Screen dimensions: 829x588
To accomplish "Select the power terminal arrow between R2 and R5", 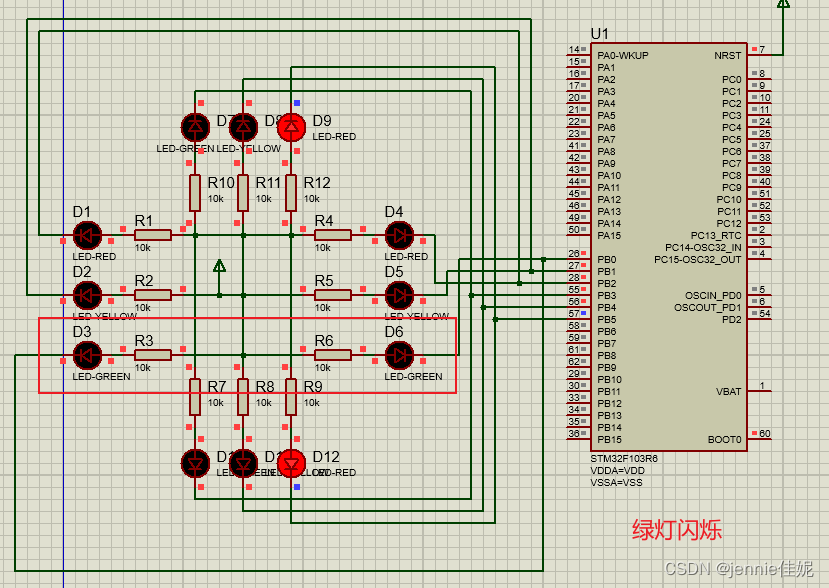I will pos(219,266).
